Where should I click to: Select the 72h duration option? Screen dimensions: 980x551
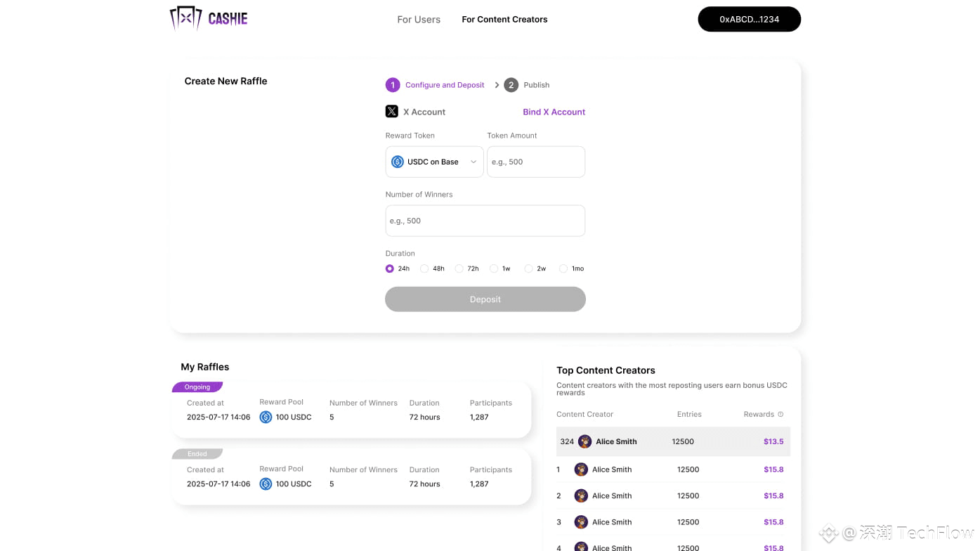click(459, 268)
